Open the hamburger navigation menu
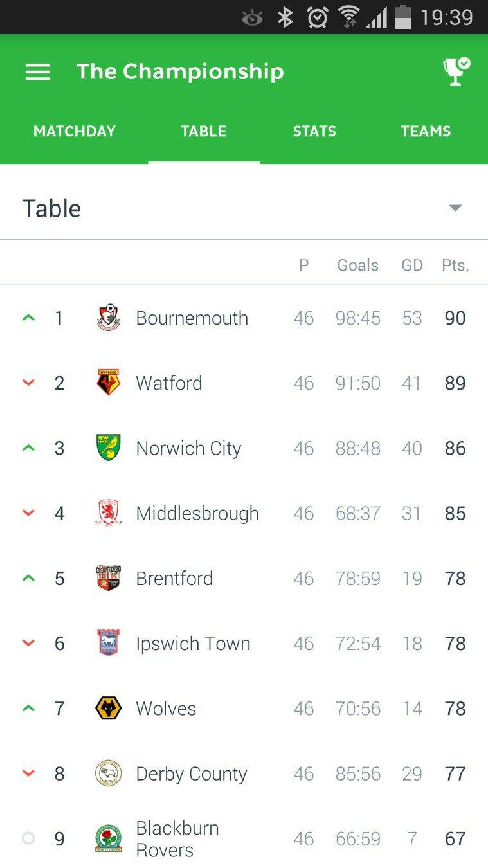 pos(38,72)
